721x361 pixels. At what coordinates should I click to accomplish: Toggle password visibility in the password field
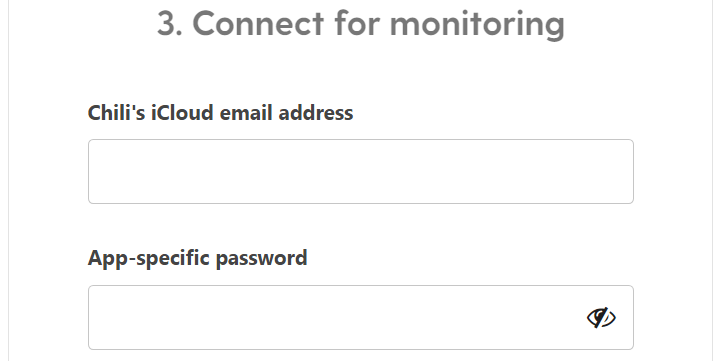(601, 317)
